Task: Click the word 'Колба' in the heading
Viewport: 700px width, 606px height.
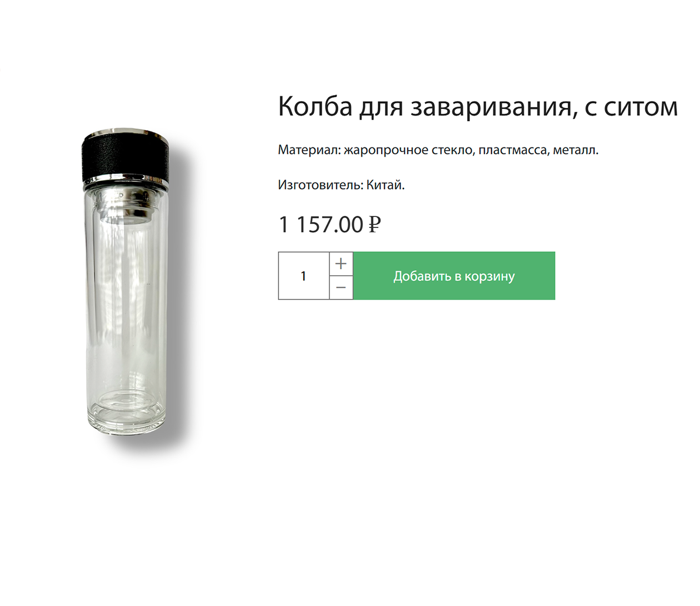Action: pyautogui.click(x=315, y=106)
